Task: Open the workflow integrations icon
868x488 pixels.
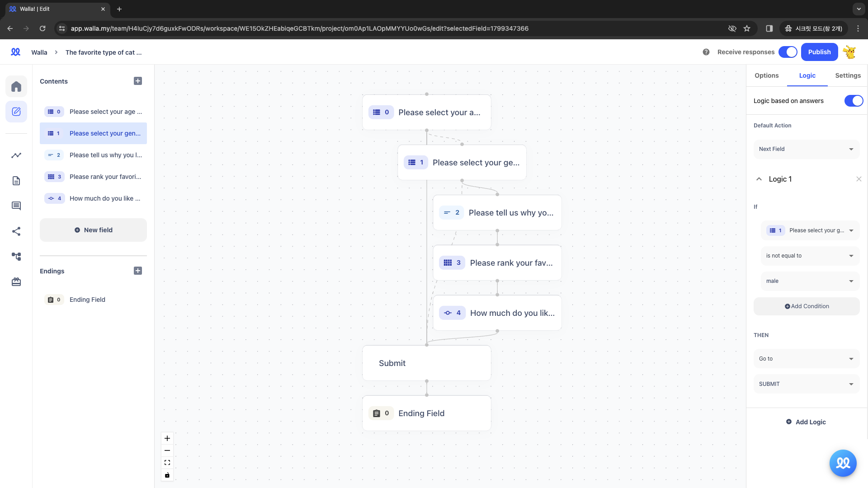Action: pyautogui.click(x=16, y=256)
